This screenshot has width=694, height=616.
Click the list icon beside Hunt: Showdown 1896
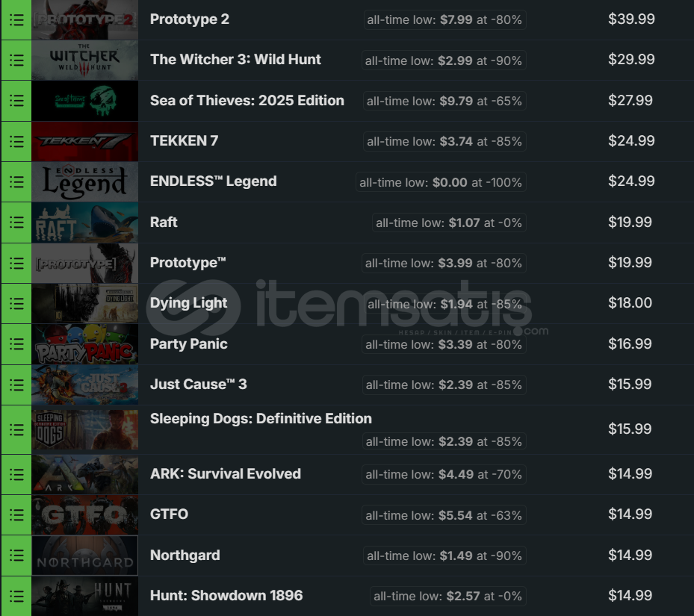16,596
